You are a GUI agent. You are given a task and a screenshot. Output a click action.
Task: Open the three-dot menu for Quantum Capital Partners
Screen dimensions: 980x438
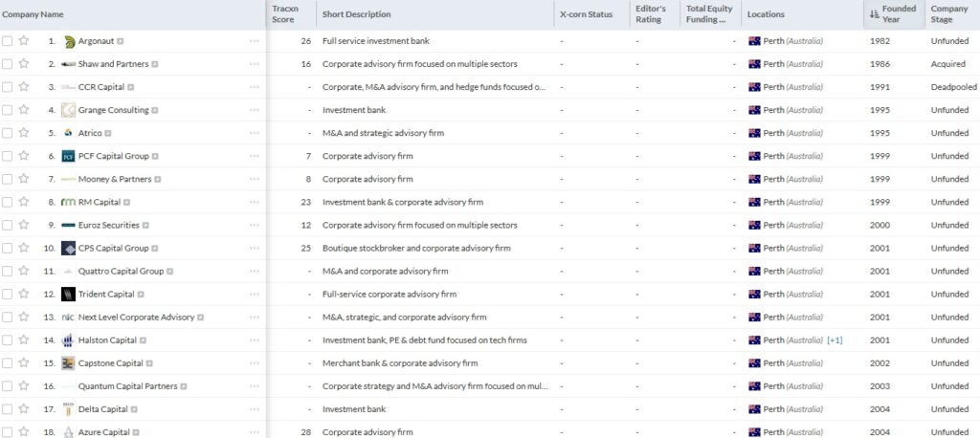pos(254,386)
